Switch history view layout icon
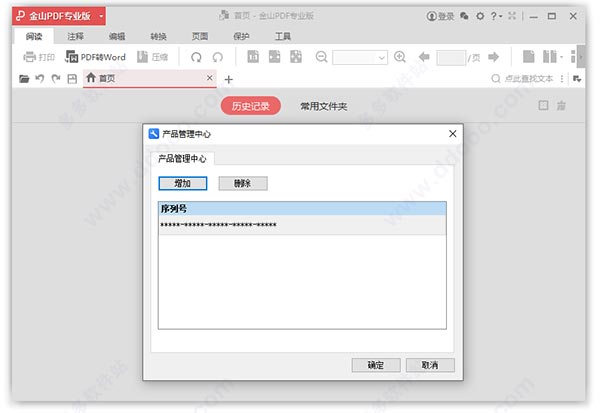 (543, 105)
